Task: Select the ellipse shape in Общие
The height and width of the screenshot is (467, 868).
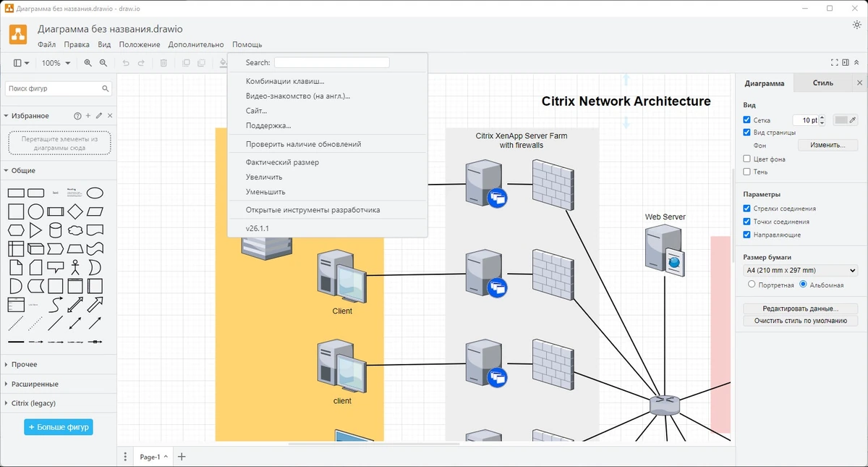Action: (x=95, y=193)
